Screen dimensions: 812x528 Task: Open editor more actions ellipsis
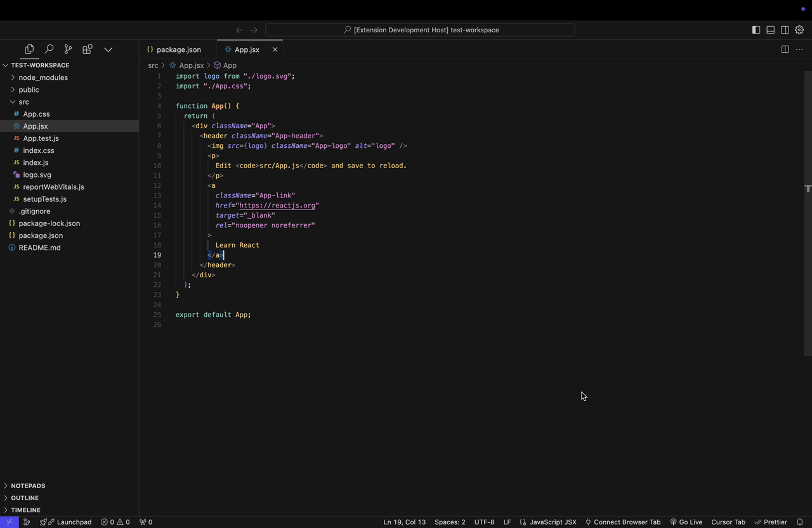[799, 49]
